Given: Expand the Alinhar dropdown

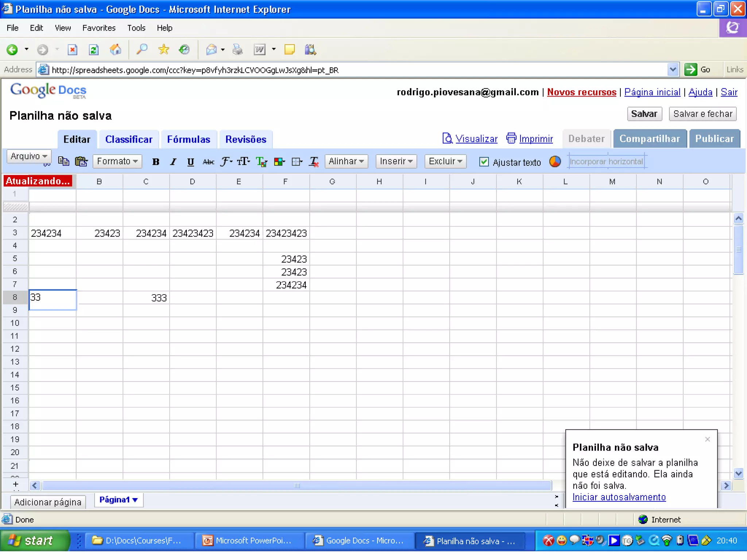Looking at the screenshot, I should pos(346,161).
